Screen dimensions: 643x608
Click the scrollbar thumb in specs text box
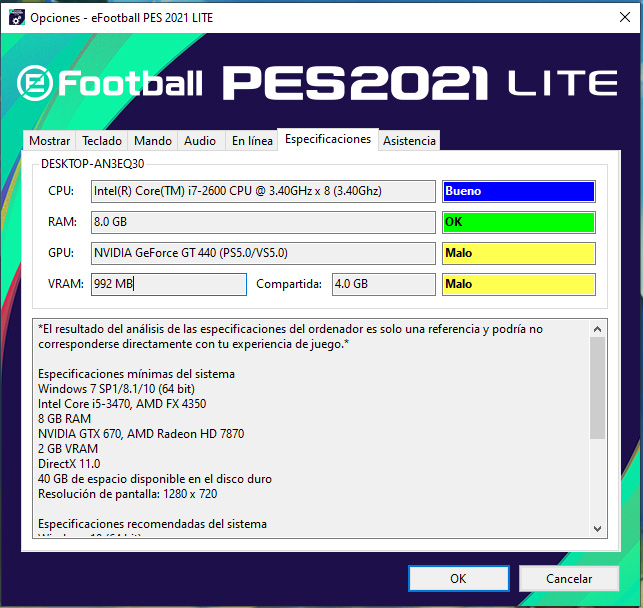click(597, 388)
